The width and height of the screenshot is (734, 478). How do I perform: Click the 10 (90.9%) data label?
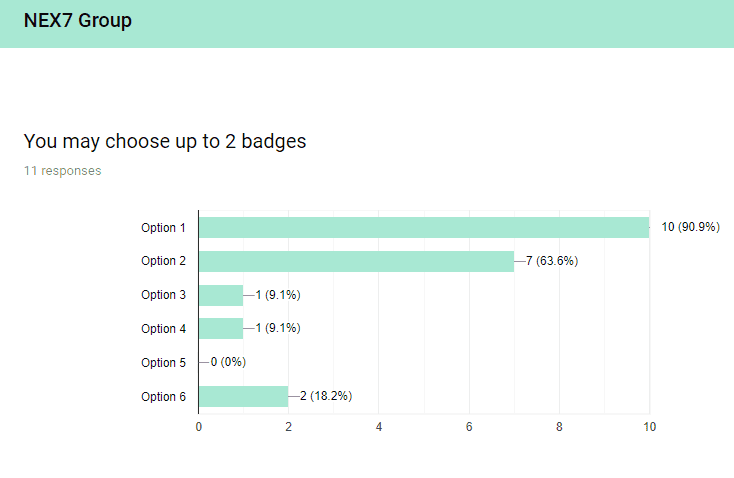(x=690, y=227)
